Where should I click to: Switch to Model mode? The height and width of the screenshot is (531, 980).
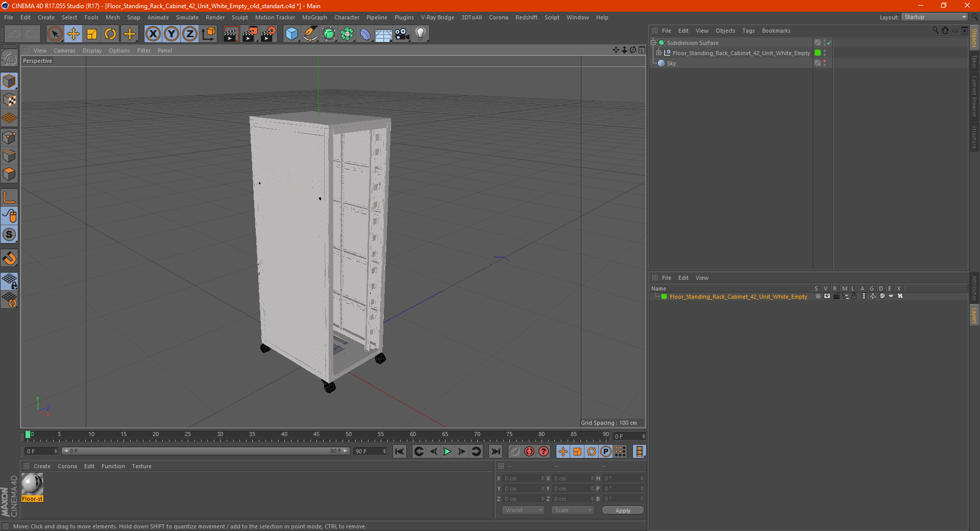click(x=9, y=82)
